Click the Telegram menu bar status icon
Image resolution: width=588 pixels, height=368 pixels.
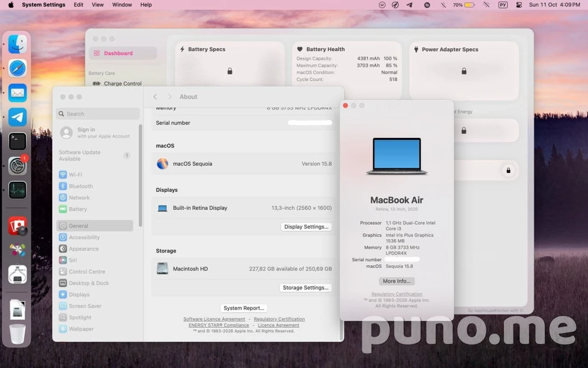pyautogui.click(x=409, y=5)
